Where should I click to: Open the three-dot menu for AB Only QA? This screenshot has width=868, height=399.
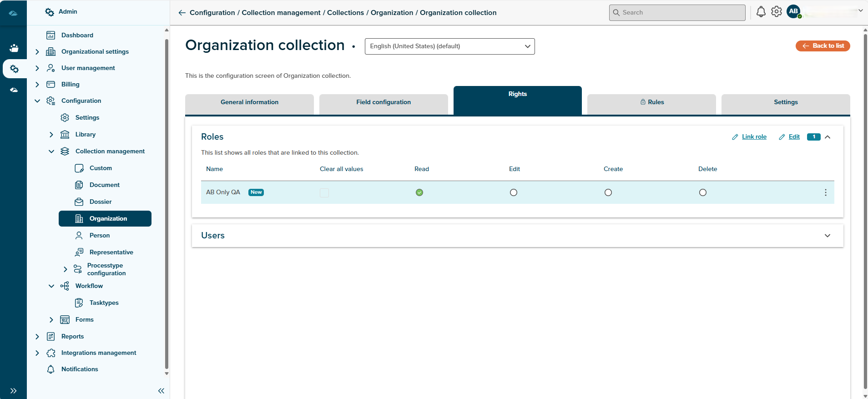point(825,192)
